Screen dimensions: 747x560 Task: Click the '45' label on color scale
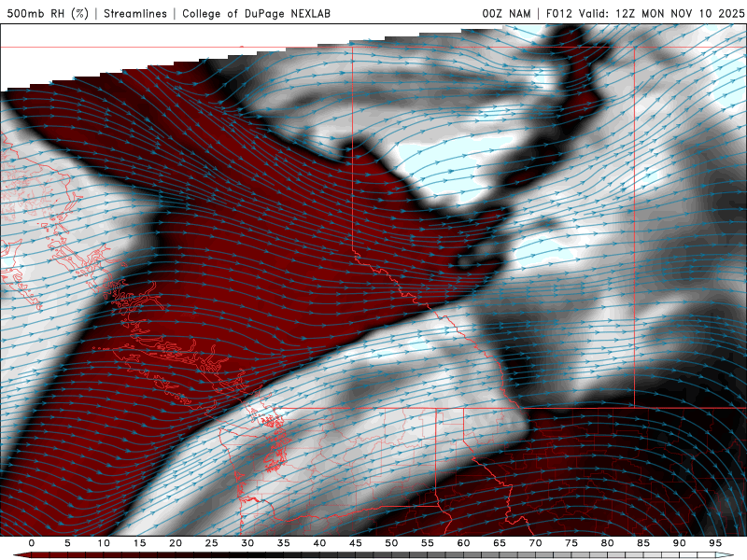click(x=356, y=543)
